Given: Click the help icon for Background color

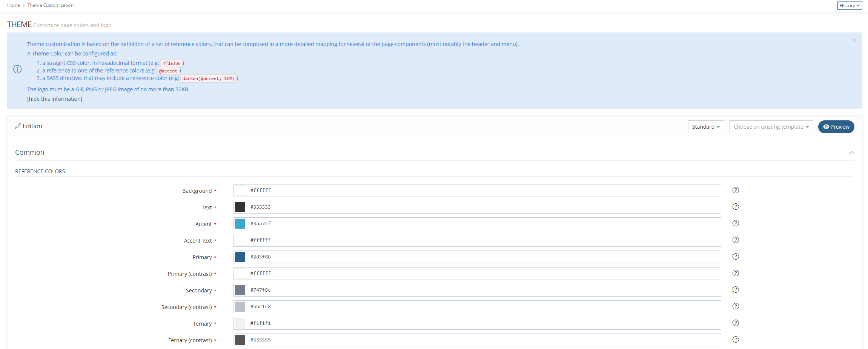Looking at the screenshot, I should click(x=735, y=190).
